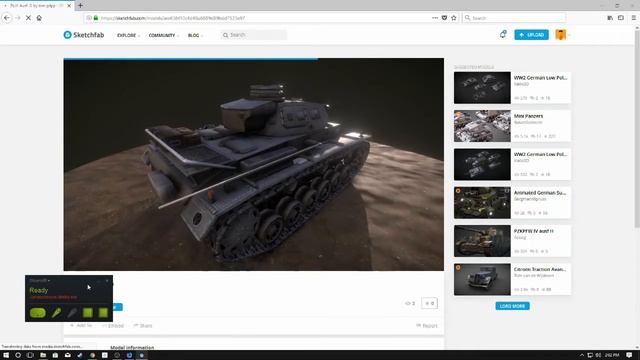Open File Explorer from taskbar
Viewport: 640px width, 360px height.
pos(43,355)
